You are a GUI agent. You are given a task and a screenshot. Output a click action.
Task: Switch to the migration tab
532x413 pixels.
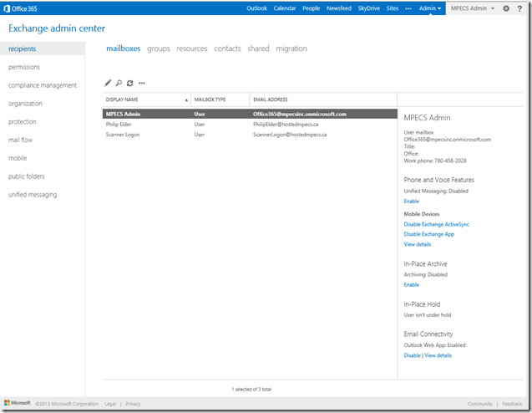coord(291,48)
